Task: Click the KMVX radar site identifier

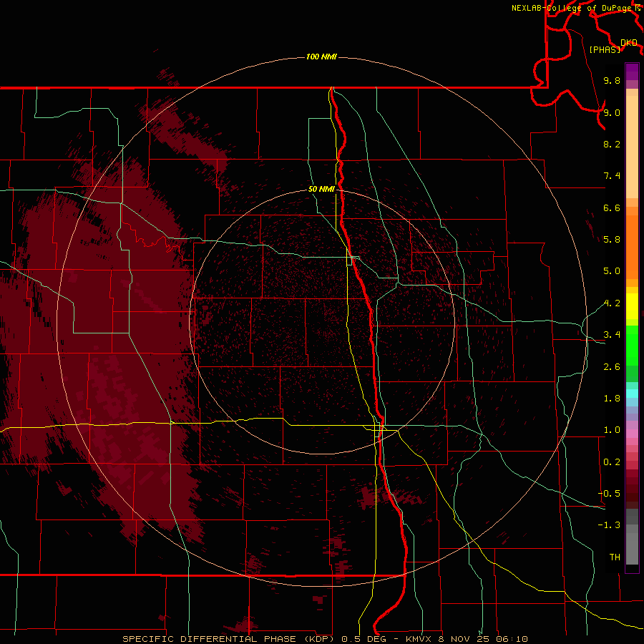Action: 419,639
